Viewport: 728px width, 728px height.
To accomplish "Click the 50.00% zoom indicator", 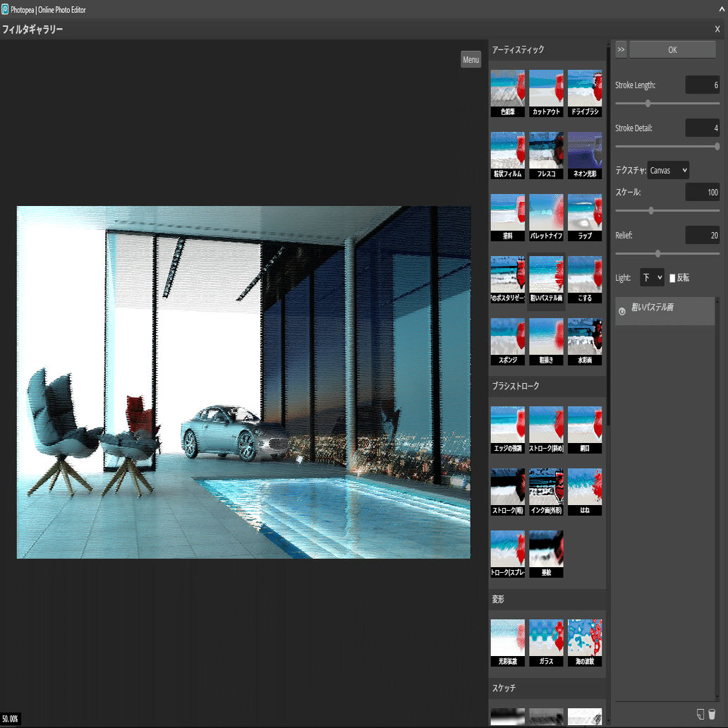I will click(10, 719).
